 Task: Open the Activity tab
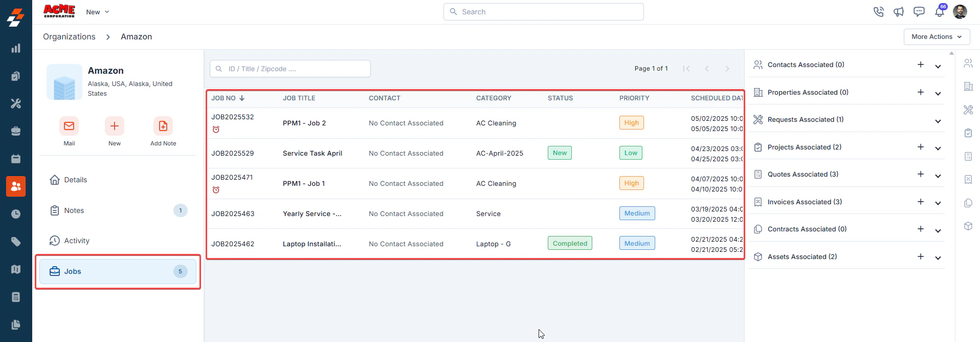point(118,241)
